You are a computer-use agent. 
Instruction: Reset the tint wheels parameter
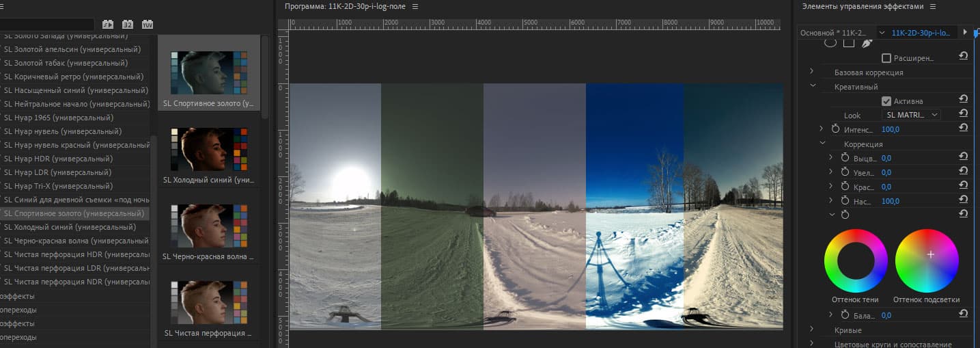[x=963, y=215]
